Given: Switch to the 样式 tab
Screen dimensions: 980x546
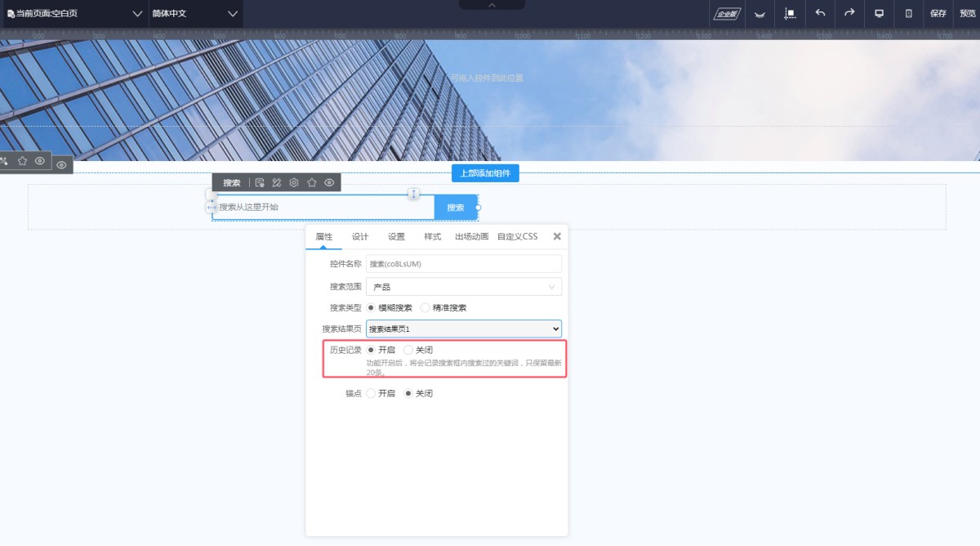Looking at the screenshot, I should pos(432,237).
